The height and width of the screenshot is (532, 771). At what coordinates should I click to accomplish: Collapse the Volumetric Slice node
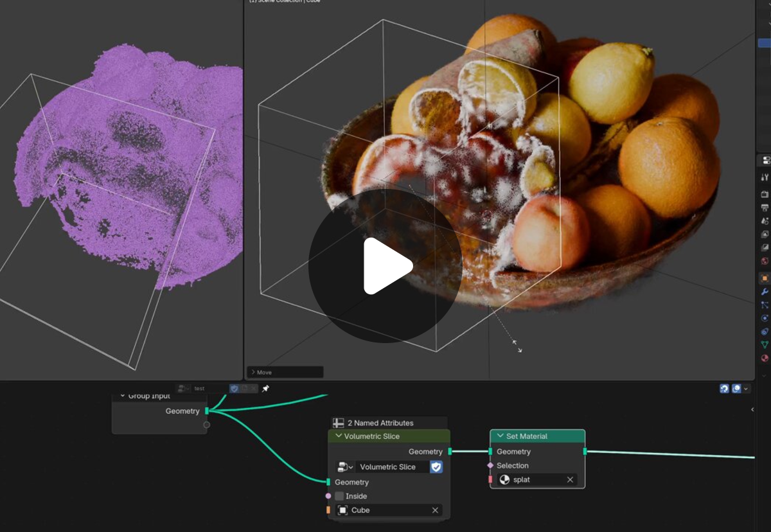pos(338,436)
